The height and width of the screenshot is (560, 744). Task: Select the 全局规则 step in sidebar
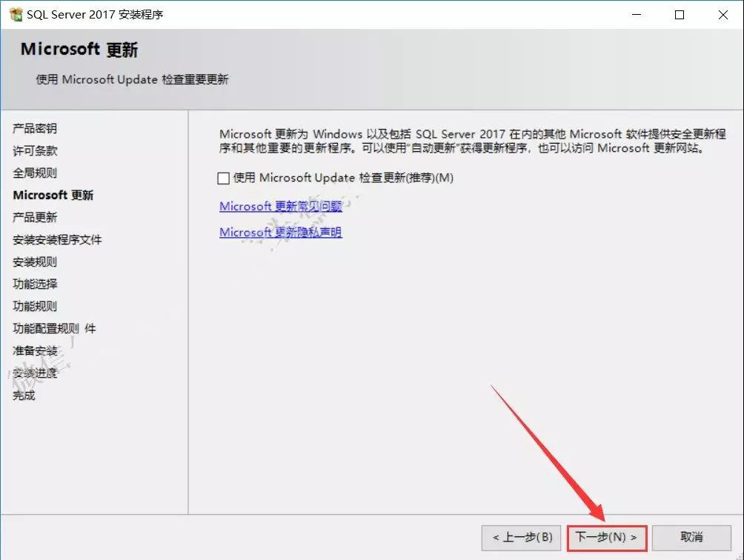point(35,173)
